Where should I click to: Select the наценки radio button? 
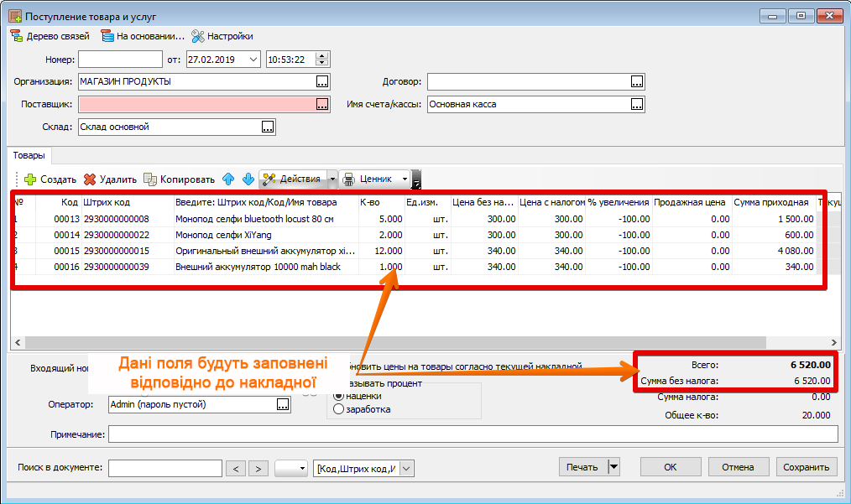click(339, 396)
